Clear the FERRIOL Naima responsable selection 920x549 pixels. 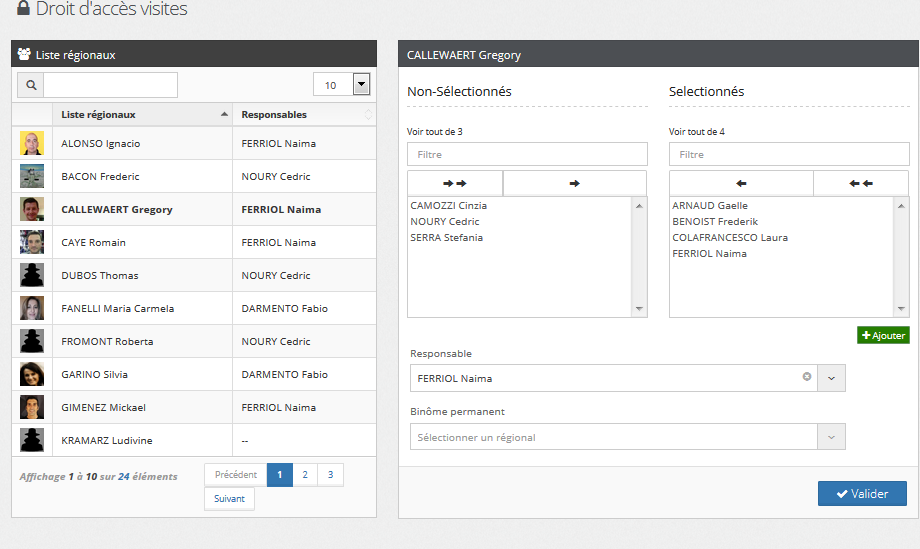coord(806,378)
